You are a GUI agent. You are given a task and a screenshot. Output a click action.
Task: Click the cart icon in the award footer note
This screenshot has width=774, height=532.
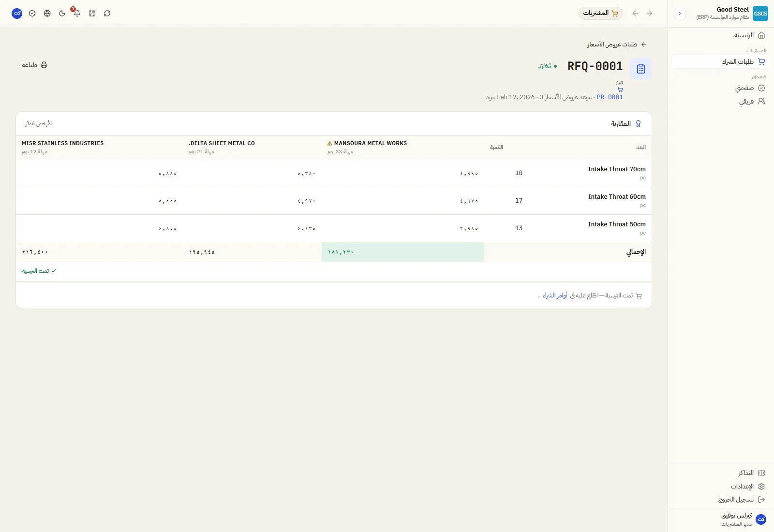[x=639, y=296]
